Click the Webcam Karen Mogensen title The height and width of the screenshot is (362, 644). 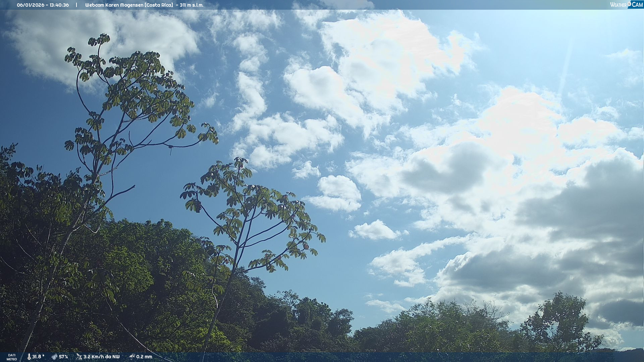pyautogui.click(x=114, y=5)
